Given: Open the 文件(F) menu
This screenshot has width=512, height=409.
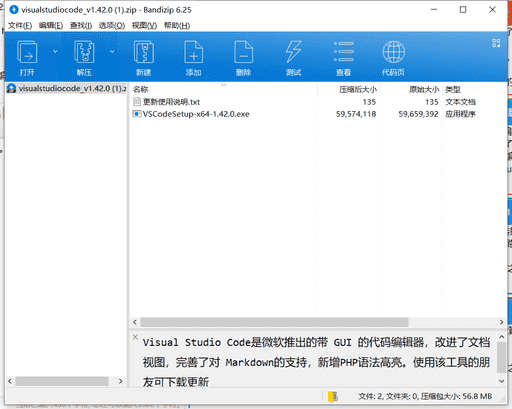Looking at the screenshot, I should [x=20, y=26].
